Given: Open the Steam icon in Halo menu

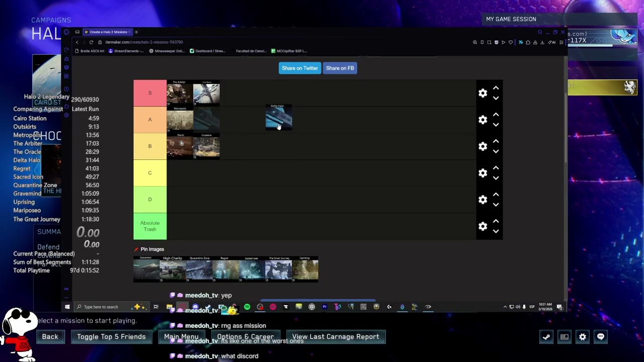Looking at the screenshot, I should pyautogui.click(x=546, y=337).
